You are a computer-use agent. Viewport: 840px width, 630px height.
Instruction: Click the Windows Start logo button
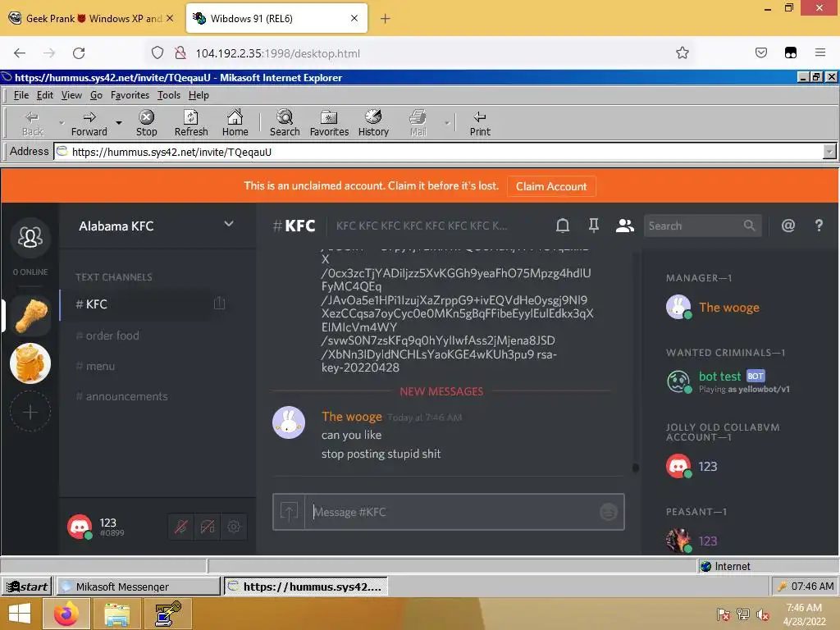pyautogui.click(x=20, y=614)
